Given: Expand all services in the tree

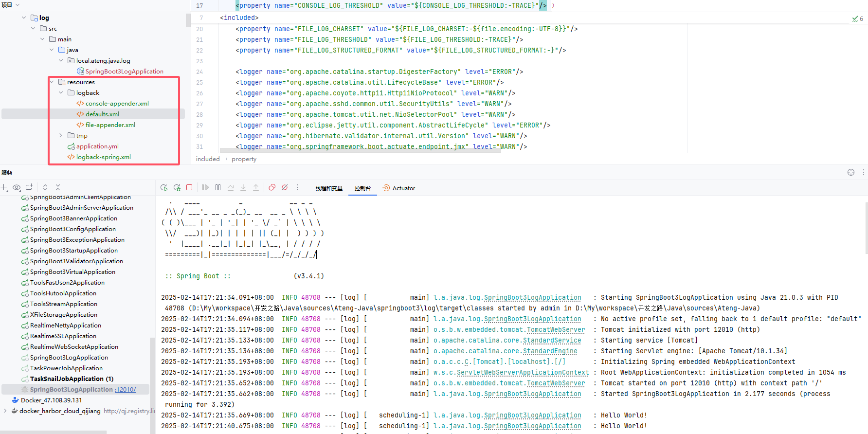Looking at the screenshot, I should [x=45, y=187].
